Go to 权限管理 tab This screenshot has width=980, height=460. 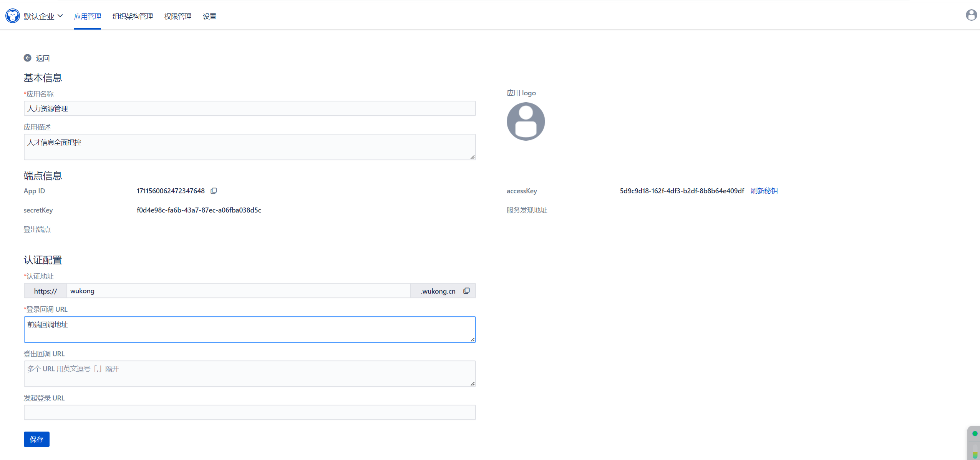coord(178,16)
